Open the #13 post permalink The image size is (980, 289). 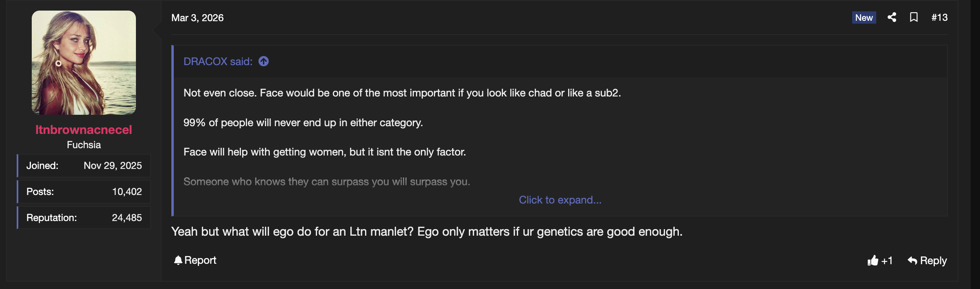939,18
